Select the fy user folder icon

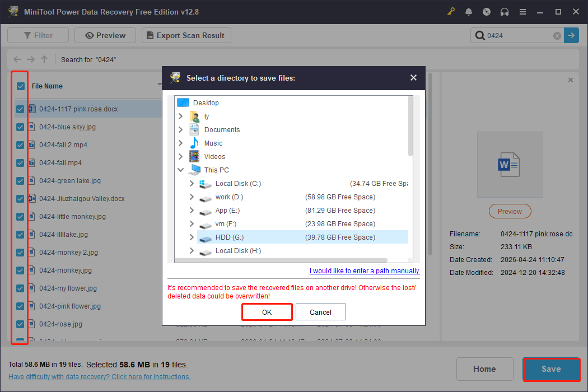coord(194,116)
